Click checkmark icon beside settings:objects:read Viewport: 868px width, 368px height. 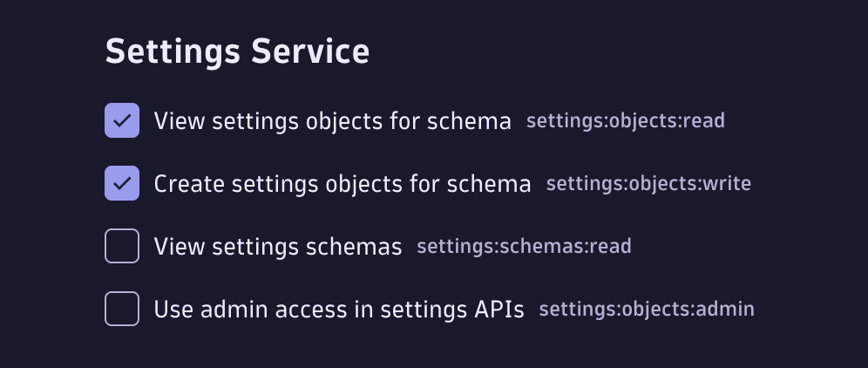click(x=122, y=120)
